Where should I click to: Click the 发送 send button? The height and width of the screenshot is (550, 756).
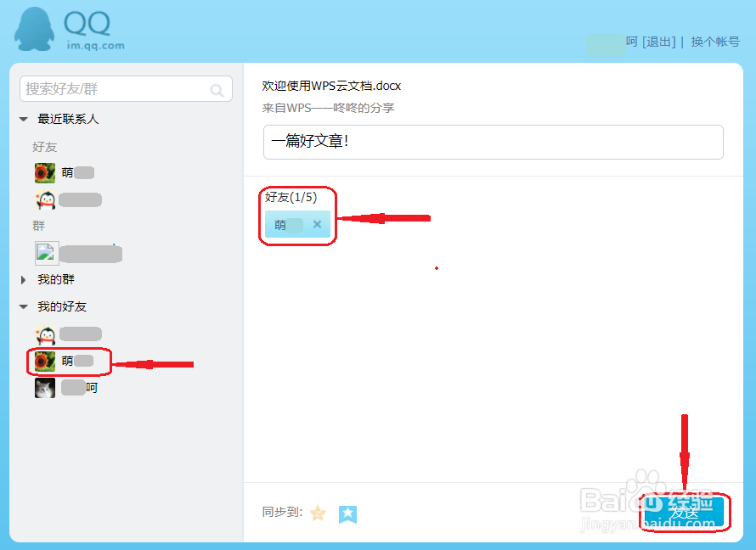685,513
